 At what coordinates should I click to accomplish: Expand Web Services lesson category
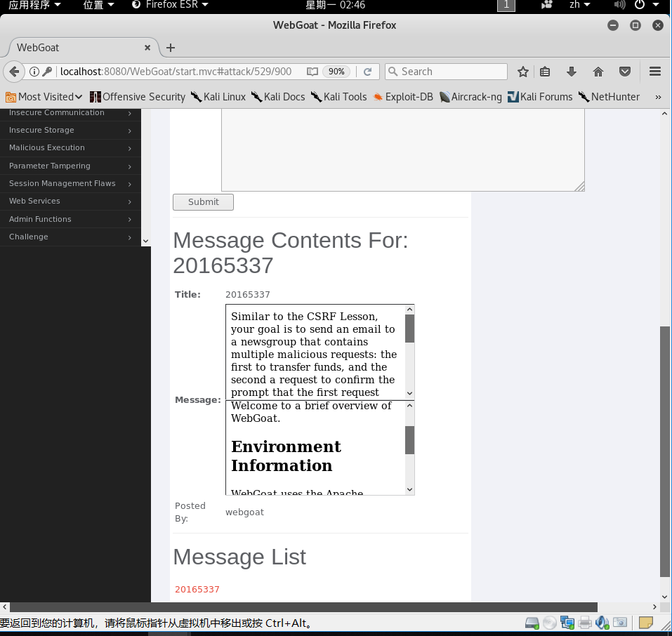70,201
